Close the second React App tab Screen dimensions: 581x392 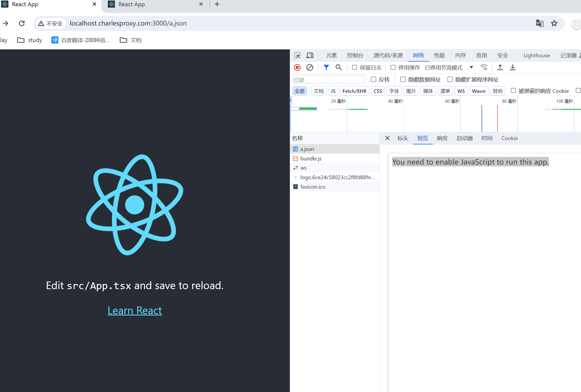pyautogui.click(x=201, y=4)
